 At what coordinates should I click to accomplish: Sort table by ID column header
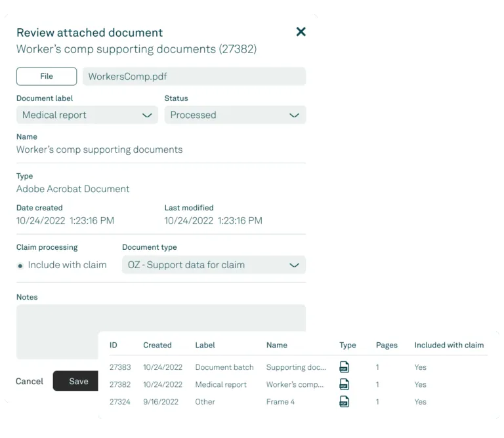[113, 345]
